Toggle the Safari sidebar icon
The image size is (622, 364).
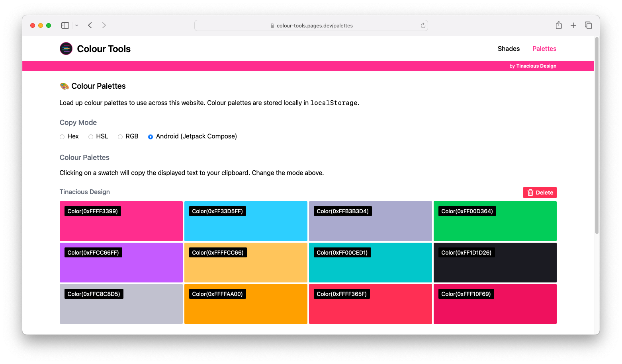(x=65, y=25)
